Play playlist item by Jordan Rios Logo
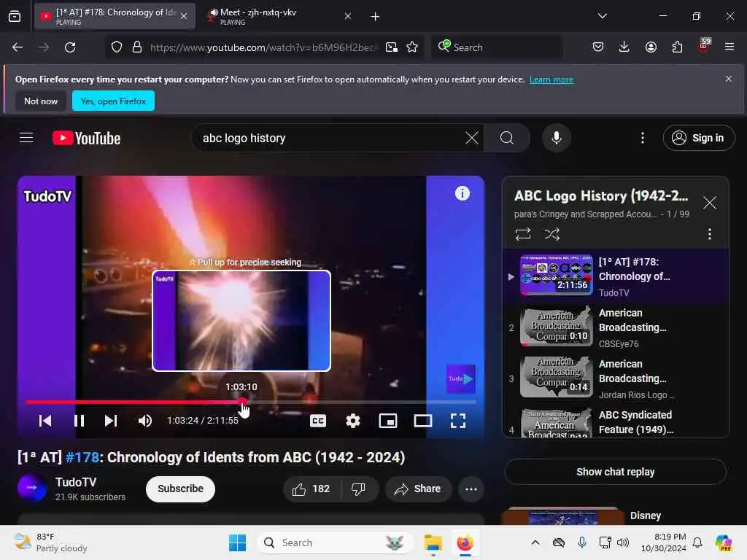 point(616,378)
